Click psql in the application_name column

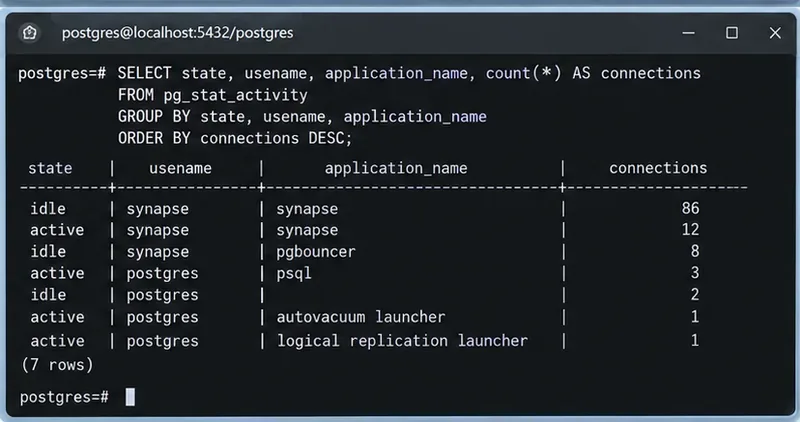point(294,274)
